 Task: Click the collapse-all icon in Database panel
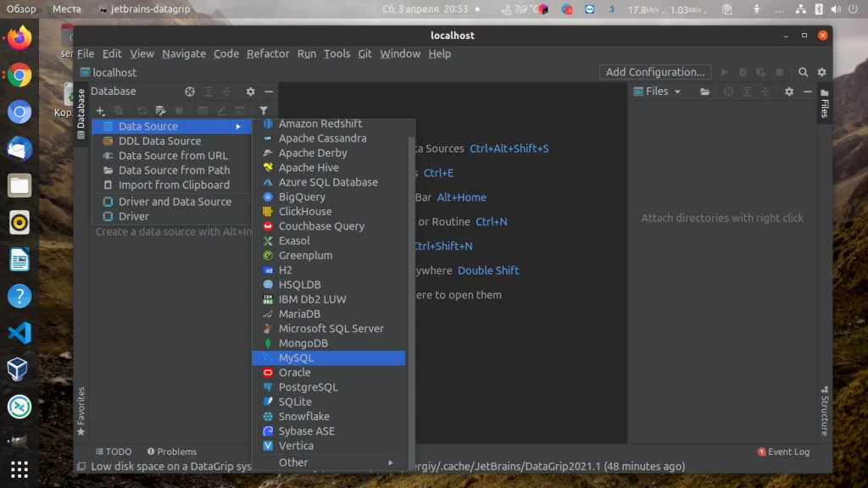227,91
